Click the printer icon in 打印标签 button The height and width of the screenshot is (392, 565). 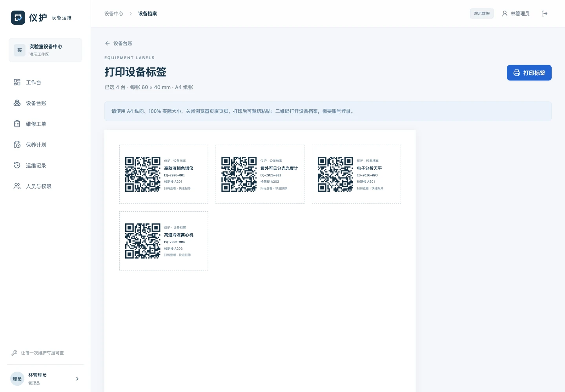tap(517, 73)
